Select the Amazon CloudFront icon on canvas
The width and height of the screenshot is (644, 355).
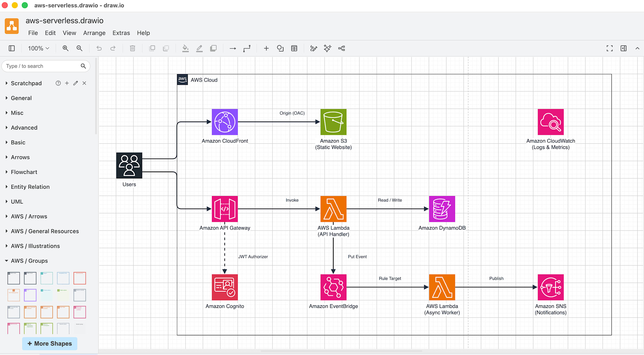[x=225, y=122]
